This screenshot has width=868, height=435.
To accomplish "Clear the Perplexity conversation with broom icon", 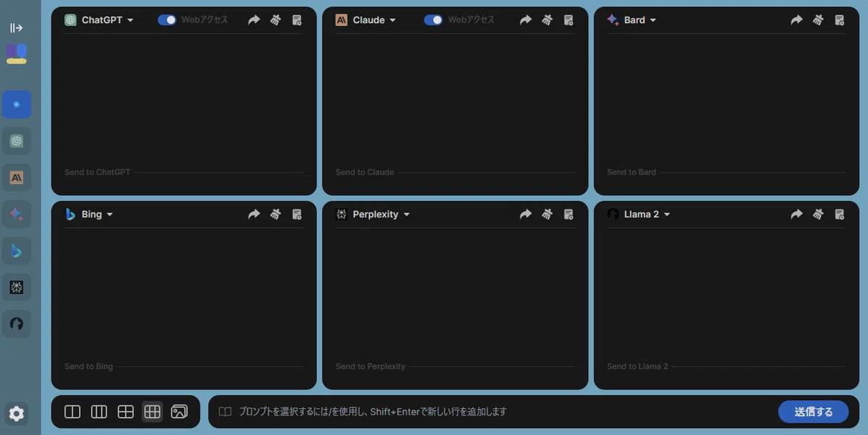I will [548, 215].
